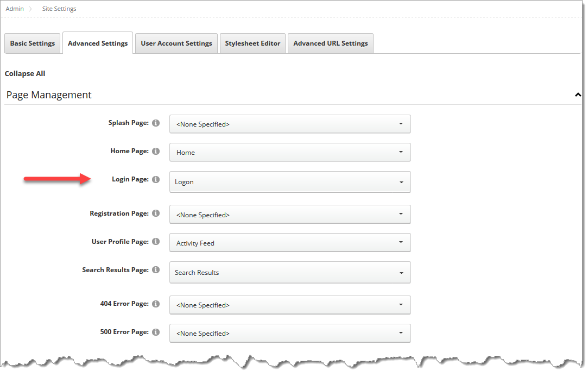
Task: Collapse the Page Management section chevron
Action: (578, 94)
